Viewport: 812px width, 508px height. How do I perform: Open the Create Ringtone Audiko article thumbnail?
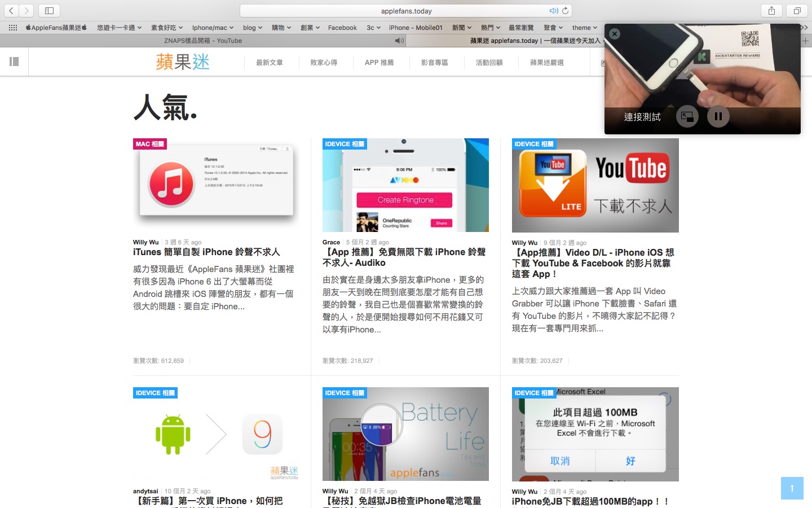click(x=405, y=185)
